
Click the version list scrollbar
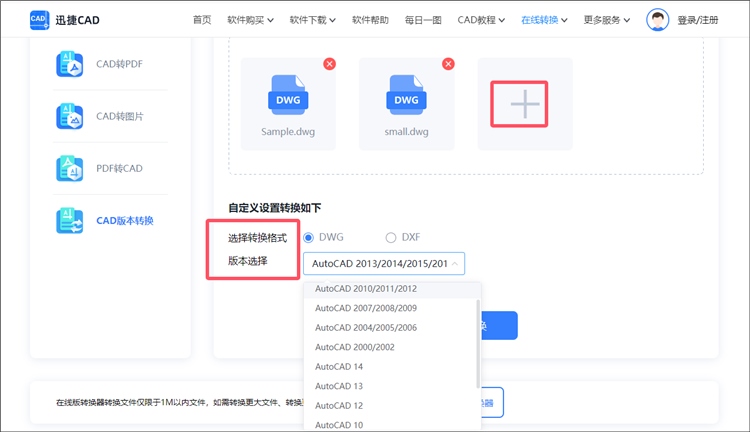coord(478,340)
